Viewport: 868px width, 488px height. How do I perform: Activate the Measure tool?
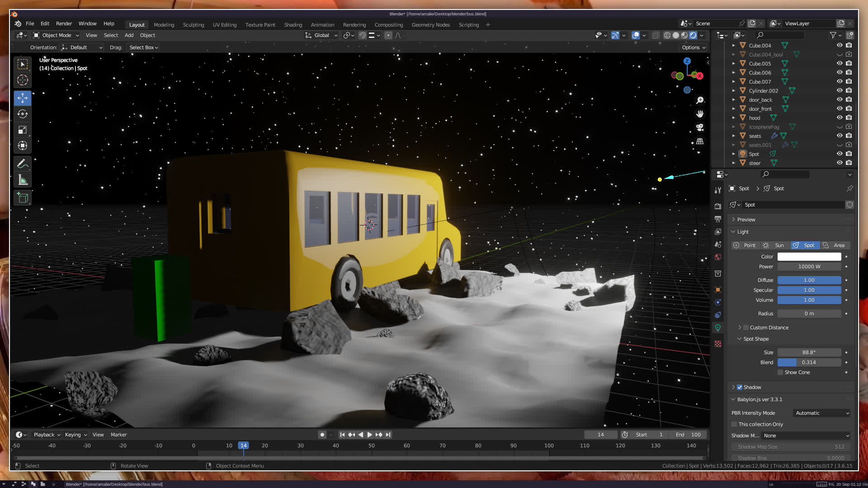tap(23, 180)
